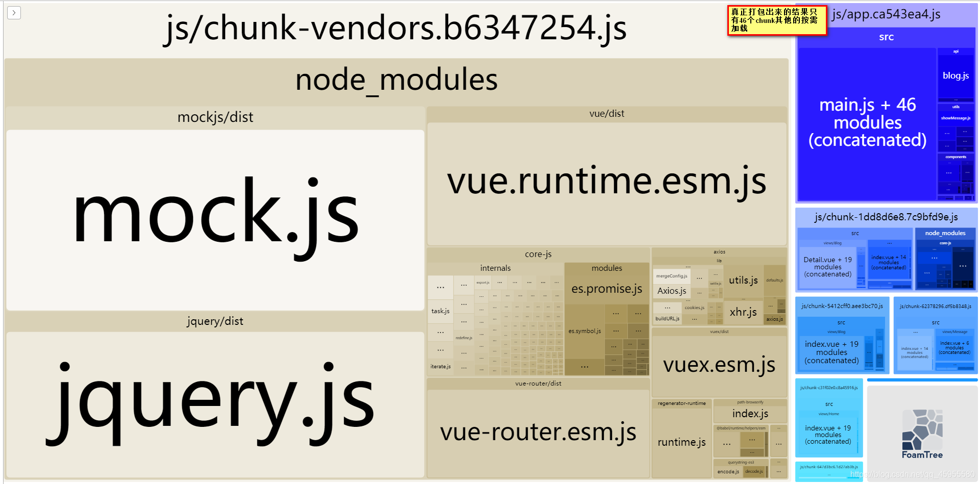Select the jquery.js block
Viewport: 980px width, 484px height.
click(x=215, y=404)
